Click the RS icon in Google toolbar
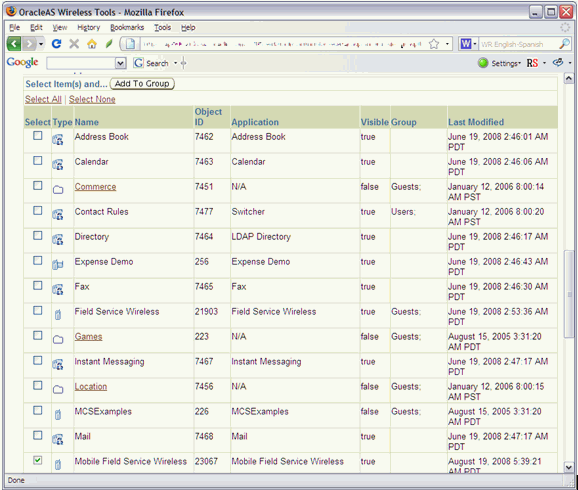 tap(532, 63)
